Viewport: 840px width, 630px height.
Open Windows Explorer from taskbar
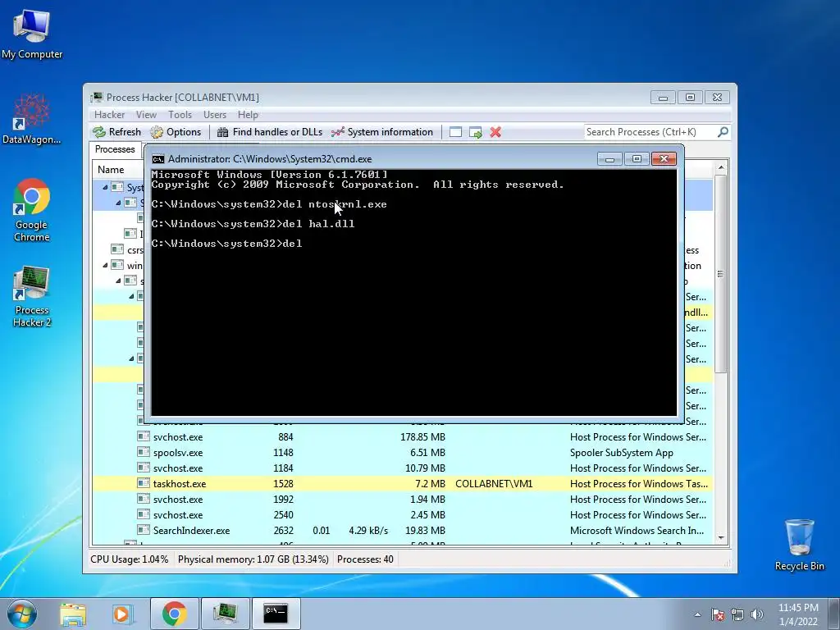click(73, 614)
